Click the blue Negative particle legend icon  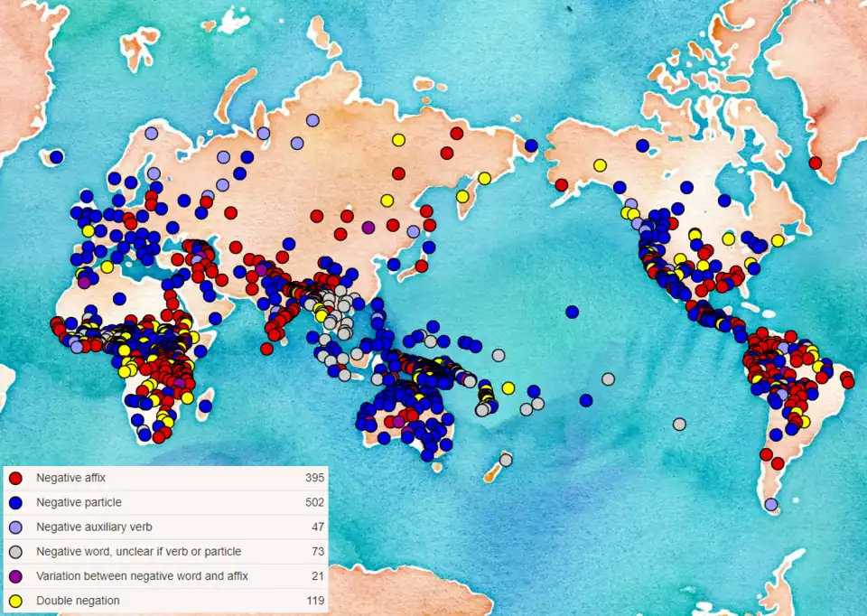pos(15,502)
